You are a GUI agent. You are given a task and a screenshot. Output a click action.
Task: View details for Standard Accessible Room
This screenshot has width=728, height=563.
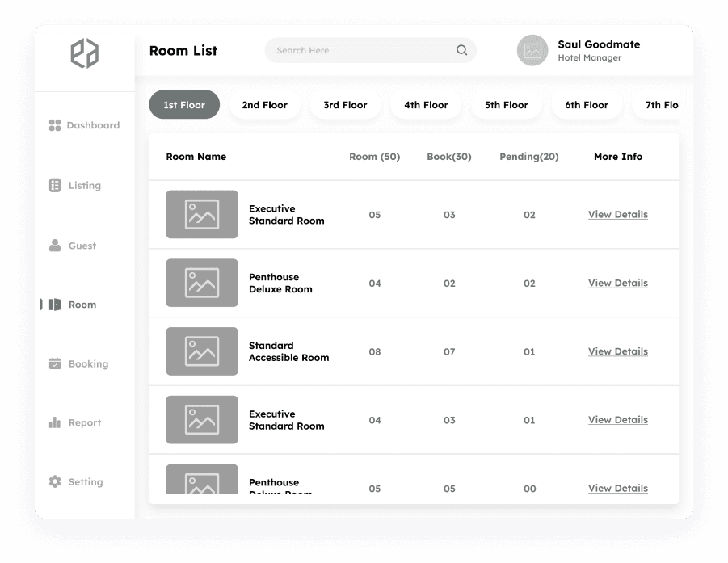click(x=617, y=351)
